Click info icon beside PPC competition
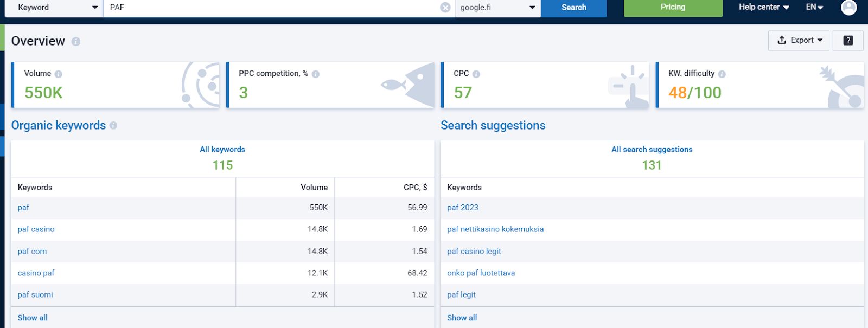Screen dimensions: 868x328 (316, 74)
